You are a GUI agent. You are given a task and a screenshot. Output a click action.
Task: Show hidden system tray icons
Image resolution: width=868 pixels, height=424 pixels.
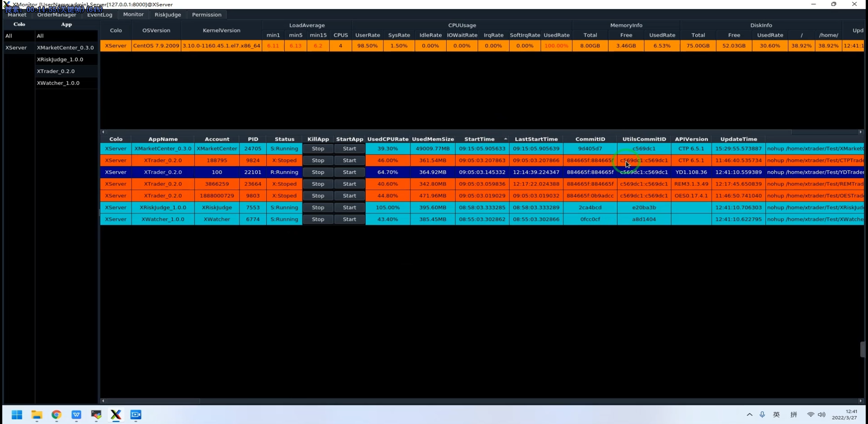click(x=749, y=414)
